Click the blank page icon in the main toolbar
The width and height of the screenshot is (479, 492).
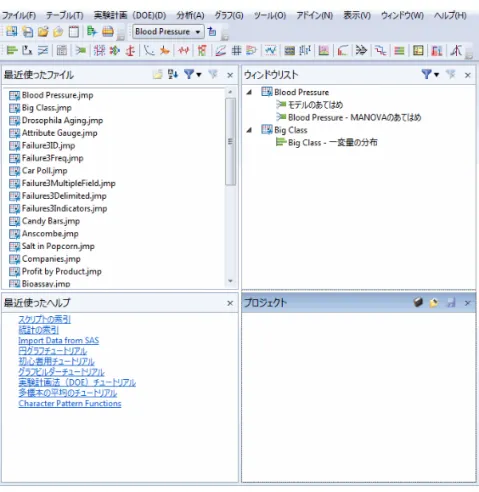pyautogui.click(x=74, y=32)
